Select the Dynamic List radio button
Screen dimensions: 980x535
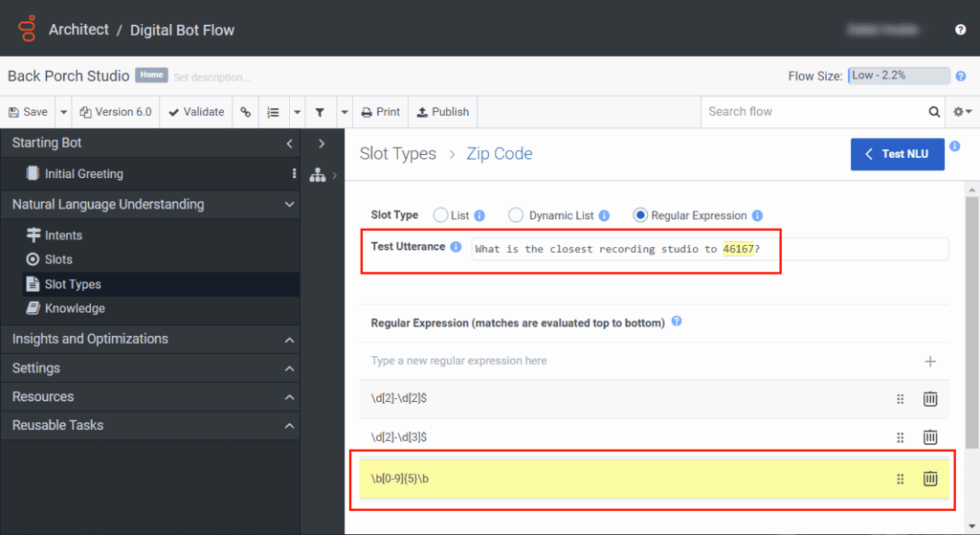(516, 215)
